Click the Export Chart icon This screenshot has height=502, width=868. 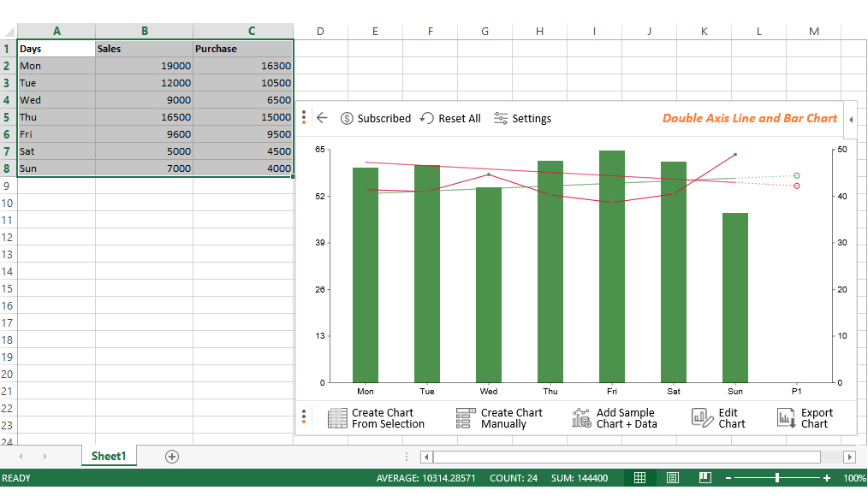[x=786, y=418]
